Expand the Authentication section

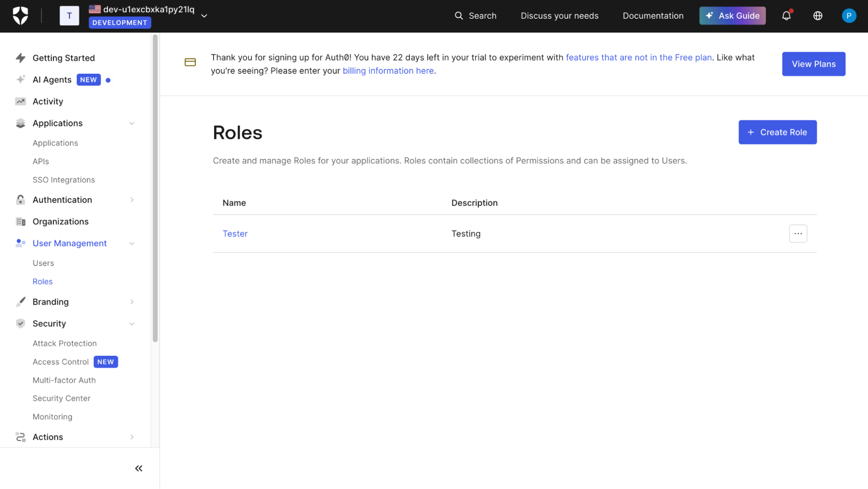coord(132,200)
